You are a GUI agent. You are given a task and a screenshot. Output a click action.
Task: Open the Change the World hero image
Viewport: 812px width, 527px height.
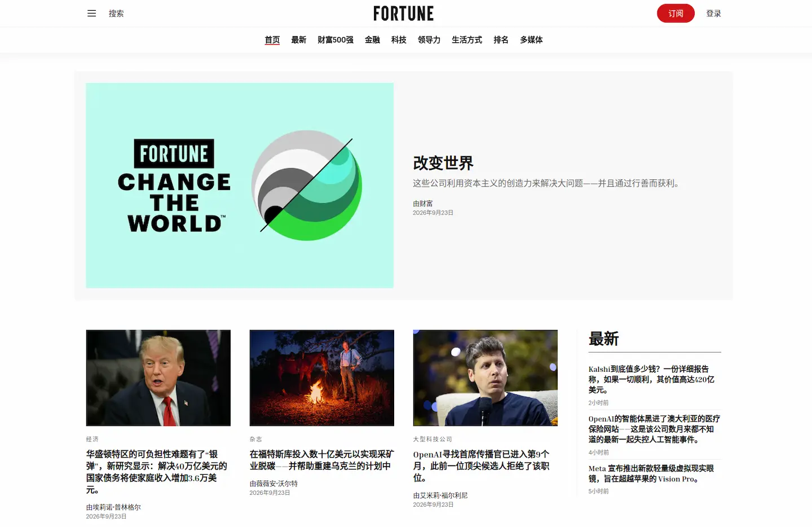[240, 186]
